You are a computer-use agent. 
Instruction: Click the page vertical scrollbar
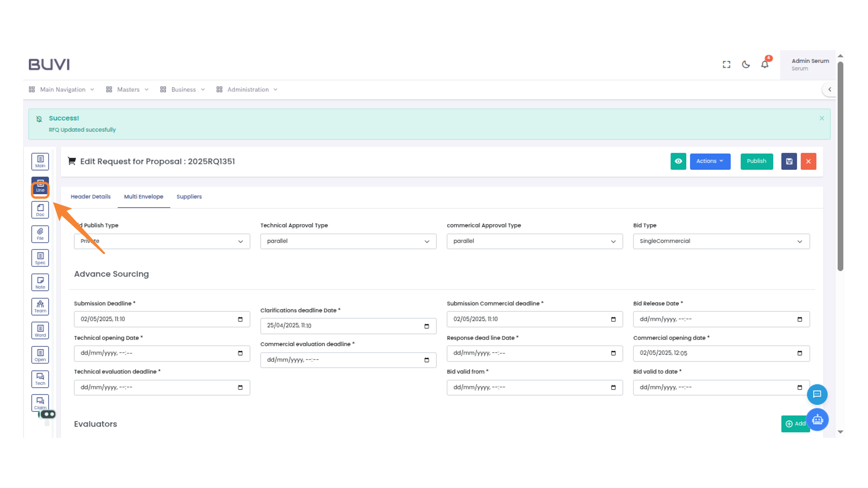click(x=840, y=167)
